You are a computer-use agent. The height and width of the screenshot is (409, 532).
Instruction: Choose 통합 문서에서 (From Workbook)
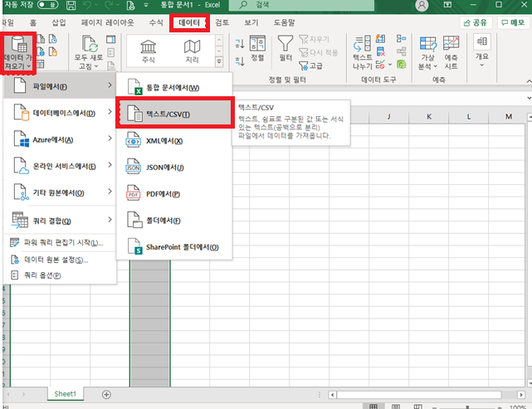pos(174,87)
